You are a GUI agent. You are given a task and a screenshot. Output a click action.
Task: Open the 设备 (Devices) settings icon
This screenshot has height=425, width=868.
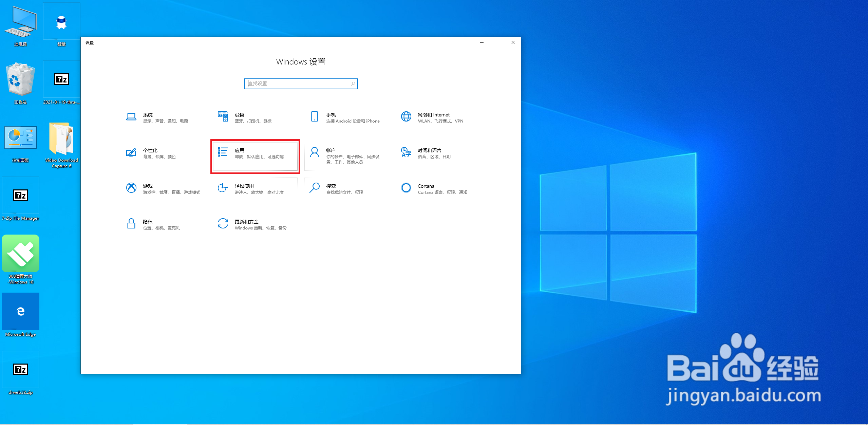pos(223,117)
